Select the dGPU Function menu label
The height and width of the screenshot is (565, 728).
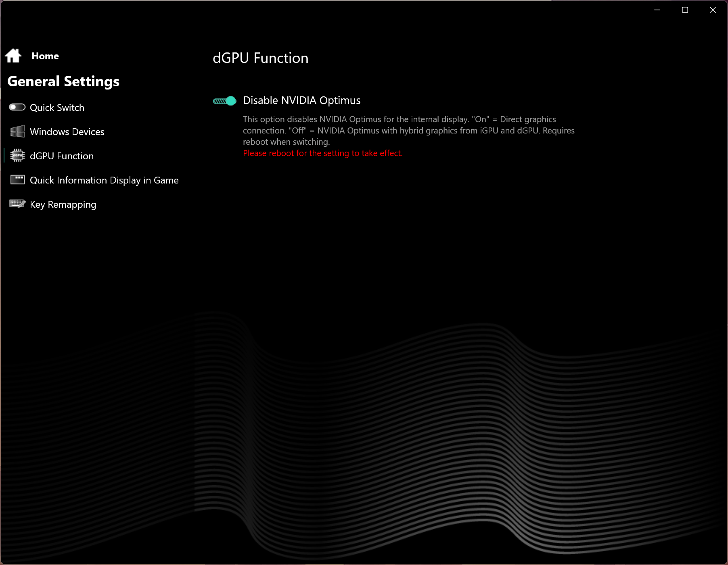coord(62,156)
